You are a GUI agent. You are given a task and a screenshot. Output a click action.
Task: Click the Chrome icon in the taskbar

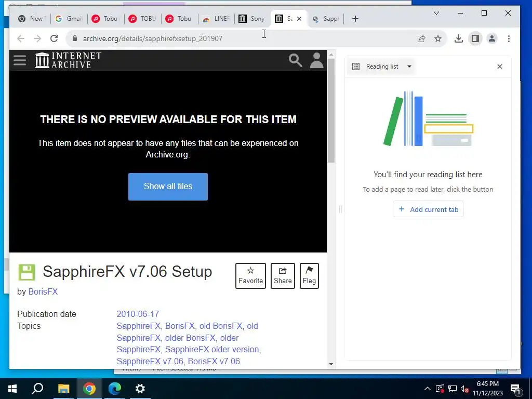pyautogui.click(x=89, y=389)
